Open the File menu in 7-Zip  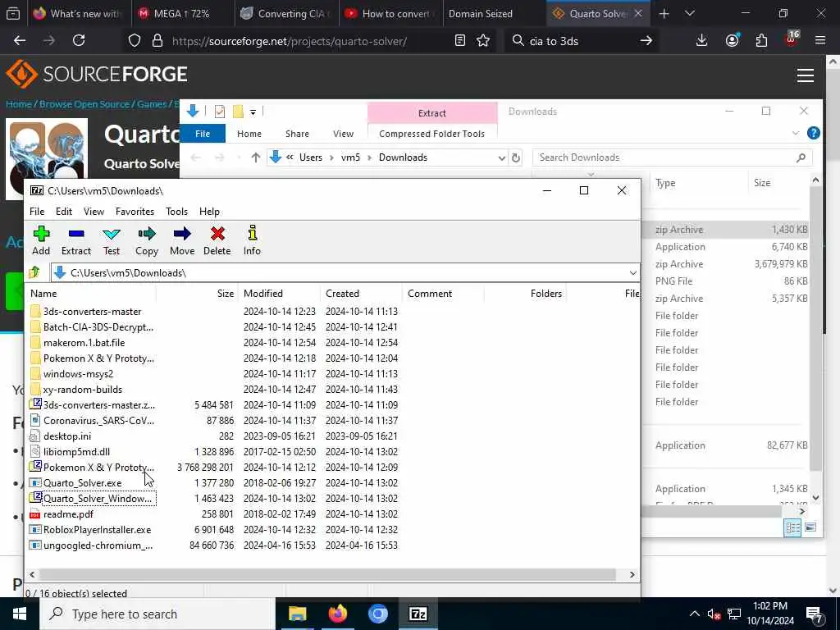point(37,212)
